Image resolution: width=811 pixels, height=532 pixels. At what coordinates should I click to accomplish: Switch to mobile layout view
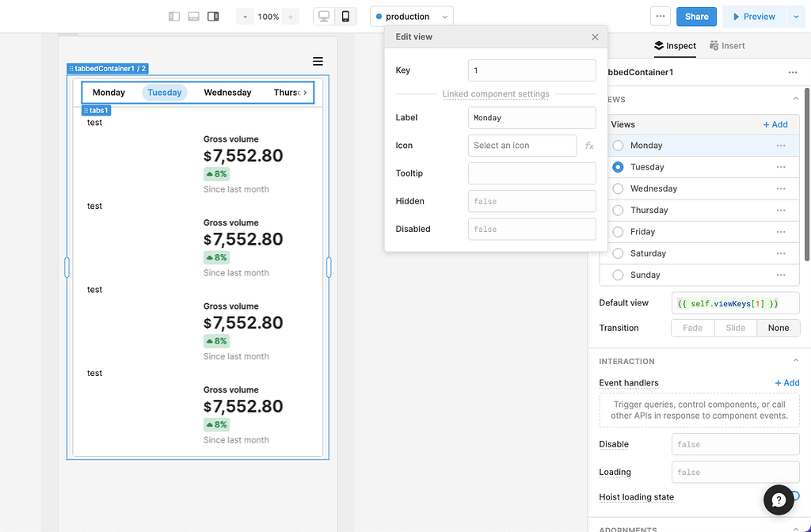[345, 17]
